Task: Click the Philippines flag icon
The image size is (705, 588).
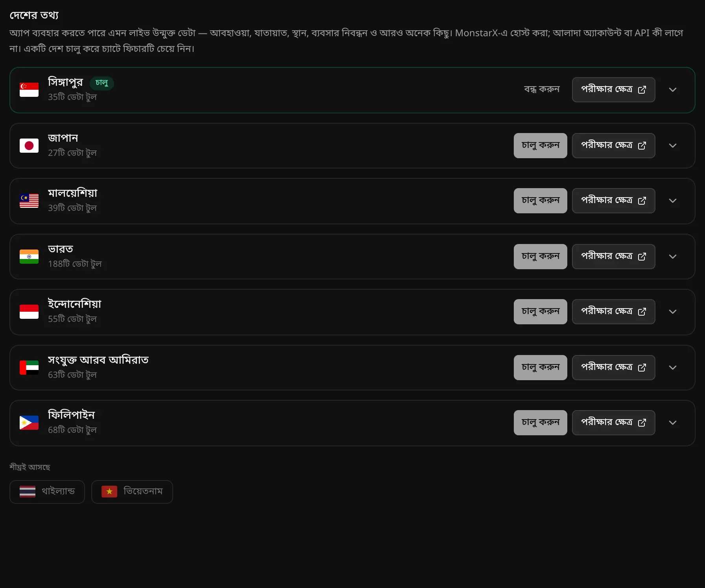Action: [29, 423]
